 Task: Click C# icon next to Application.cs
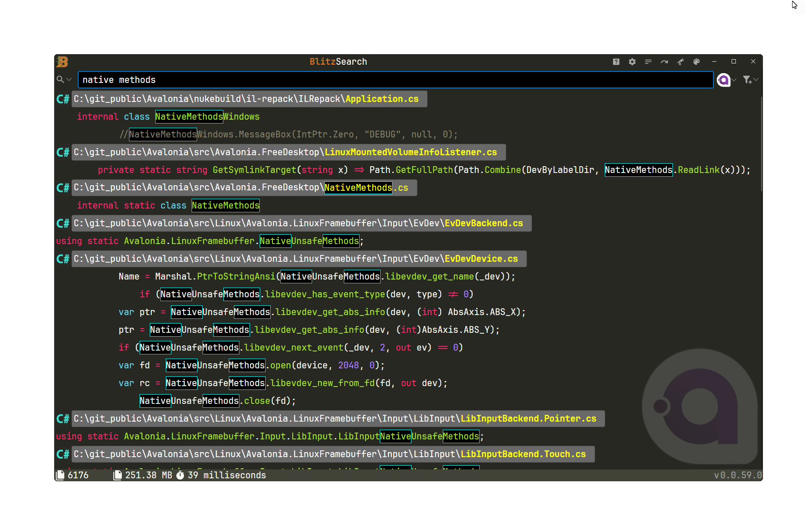[63, 99]
